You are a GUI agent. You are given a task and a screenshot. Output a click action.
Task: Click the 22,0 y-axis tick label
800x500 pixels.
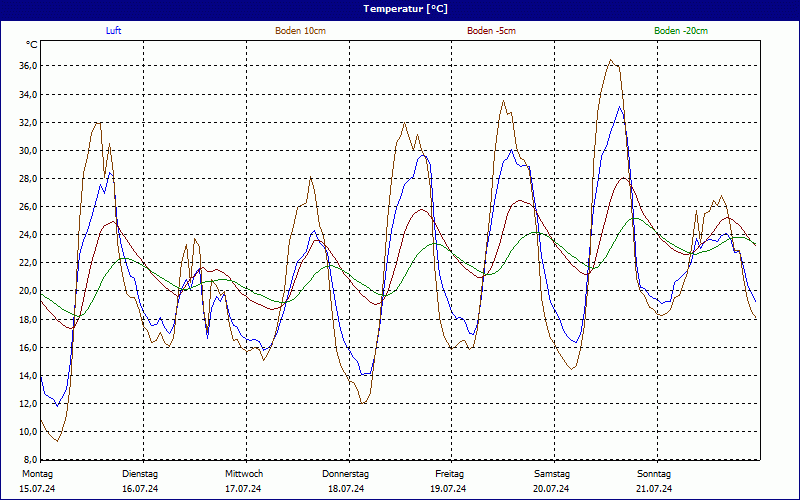[x=28, y=263]
